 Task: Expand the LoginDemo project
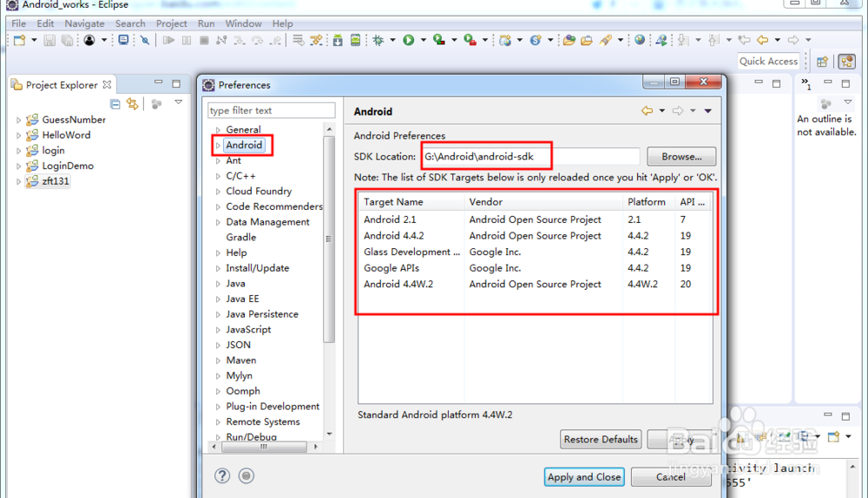pyautogui.click(x=18, y=166)
